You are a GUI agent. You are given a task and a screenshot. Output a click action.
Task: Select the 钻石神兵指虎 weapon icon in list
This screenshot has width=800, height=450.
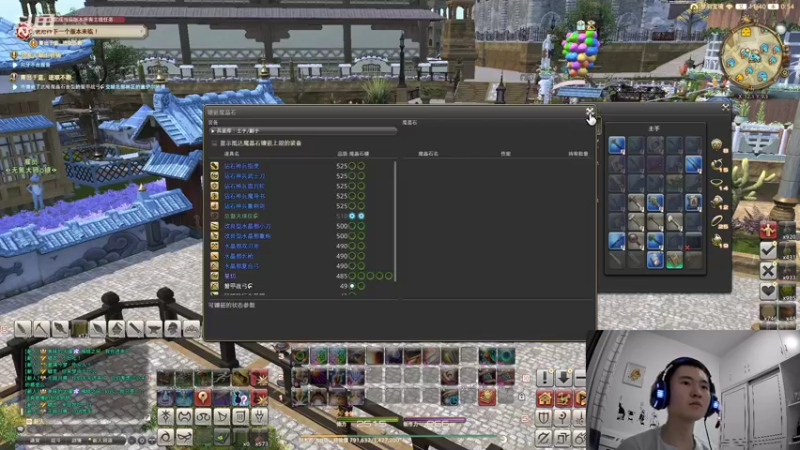(215, 166)
